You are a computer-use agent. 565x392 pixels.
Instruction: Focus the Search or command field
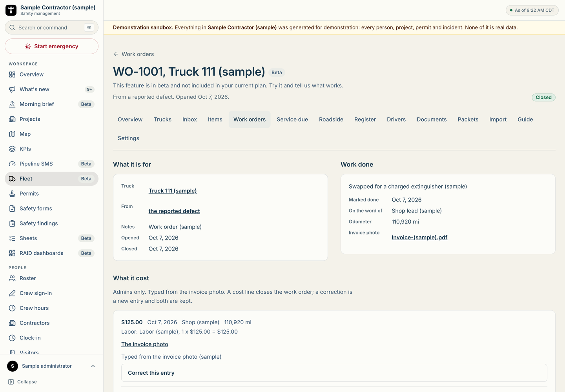[51, 27]
